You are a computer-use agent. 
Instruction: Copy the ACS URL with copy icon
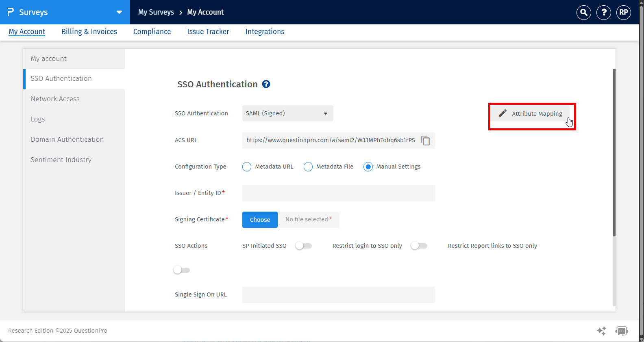[x=426, y=141]
